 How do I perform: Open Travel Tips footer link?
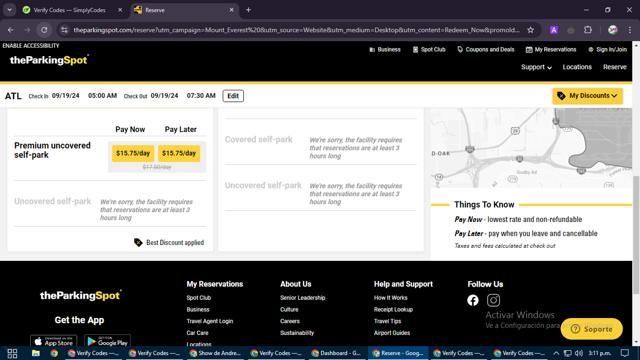click(x=387, y=321)
